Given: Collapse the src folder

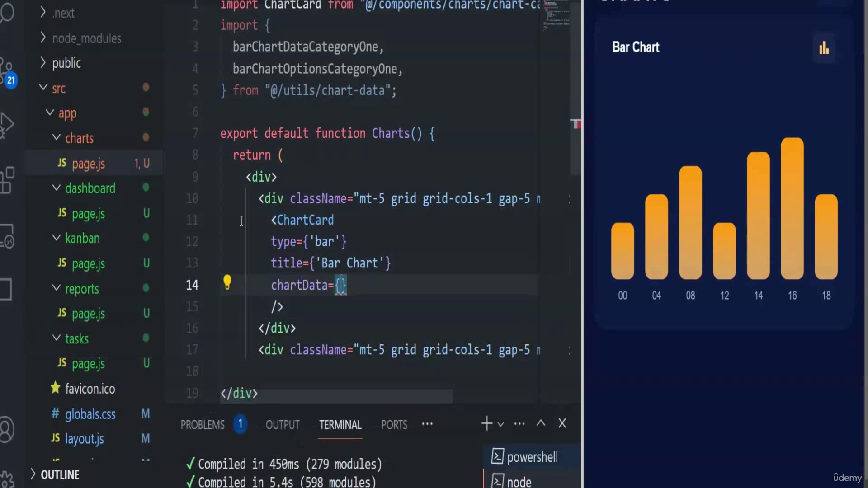Looking at the screenshot, I should pyautogui.click(x=43, y=87).
